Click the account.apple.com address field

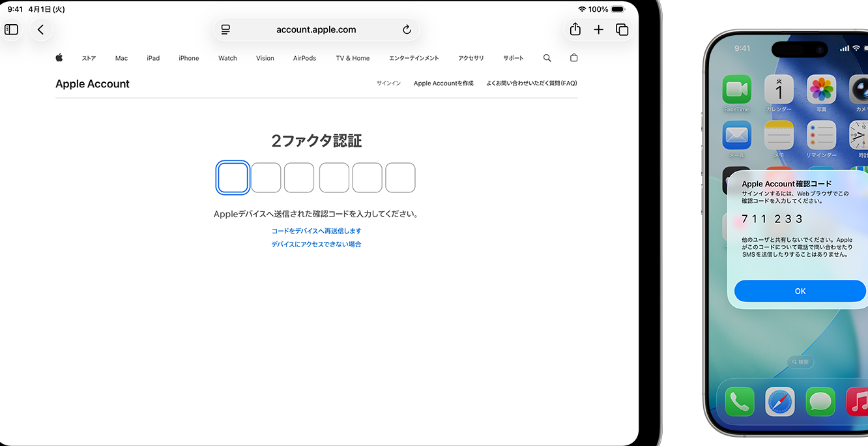coord(316,29)
